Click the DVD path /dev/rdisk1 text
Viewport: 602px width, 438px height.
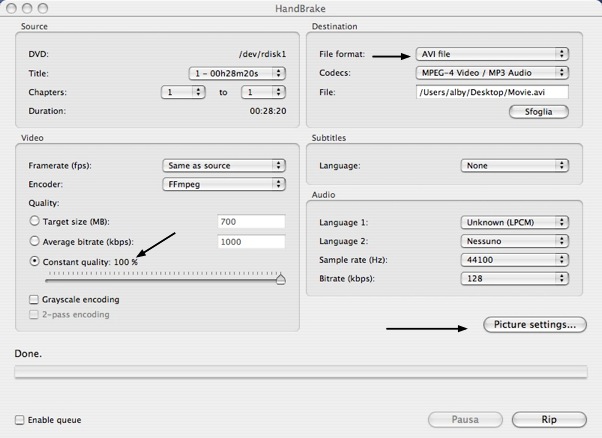(263, 54)
